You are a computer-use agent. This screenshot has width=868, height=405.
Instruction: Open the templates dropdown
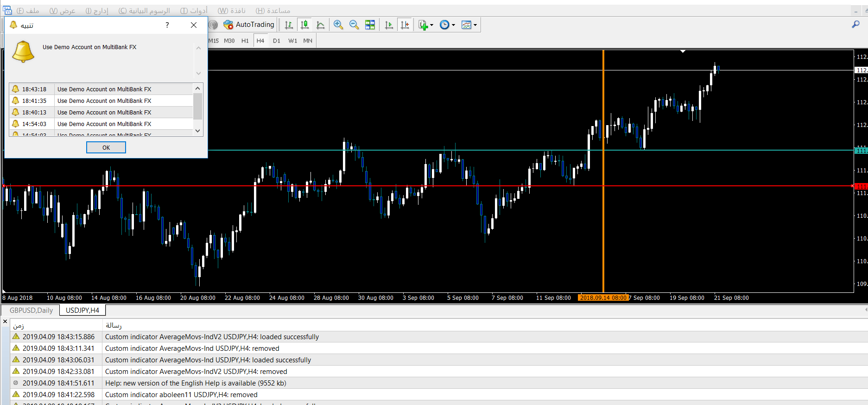click(x=469, y=25)
